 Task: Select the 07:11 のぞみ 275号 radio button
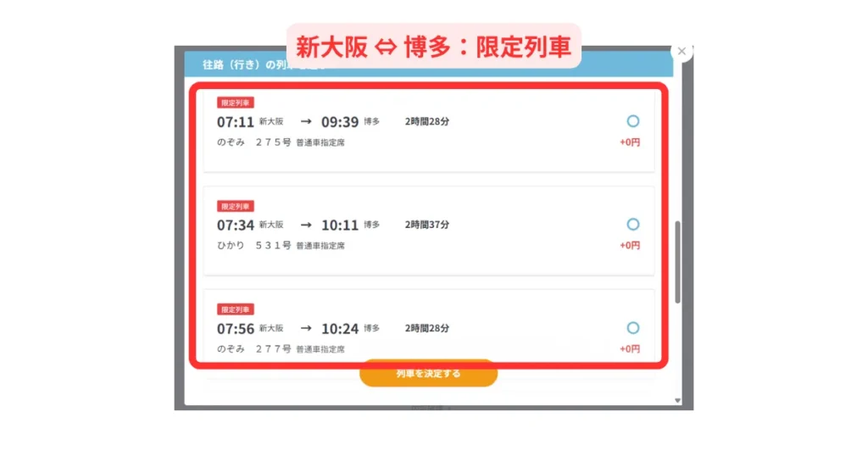point(632,121)
